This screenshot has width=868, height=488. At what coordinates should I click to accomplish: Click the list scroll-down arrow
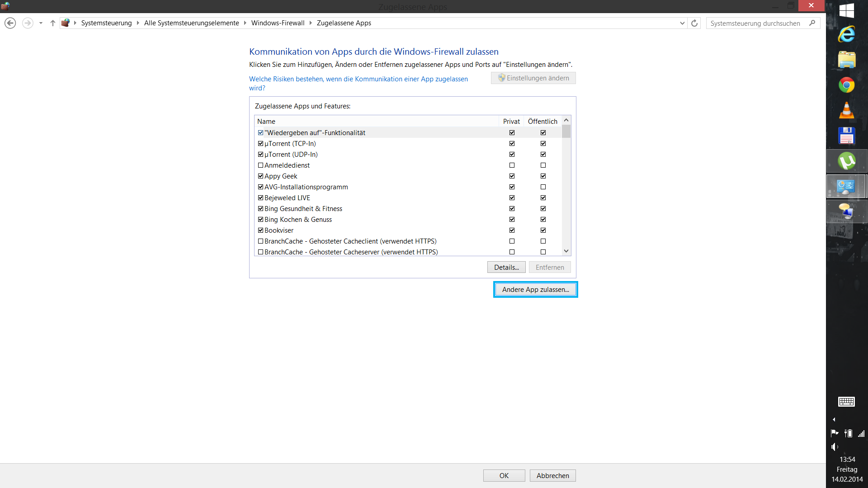[566, 251]
